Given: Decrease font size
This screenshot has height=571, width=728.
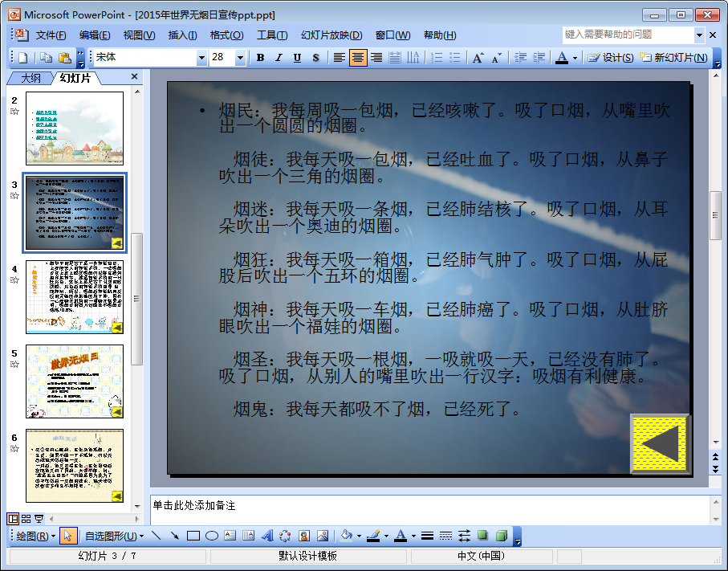Looking at the screenshot, I should pyautogui.click(x=496, y=58).
